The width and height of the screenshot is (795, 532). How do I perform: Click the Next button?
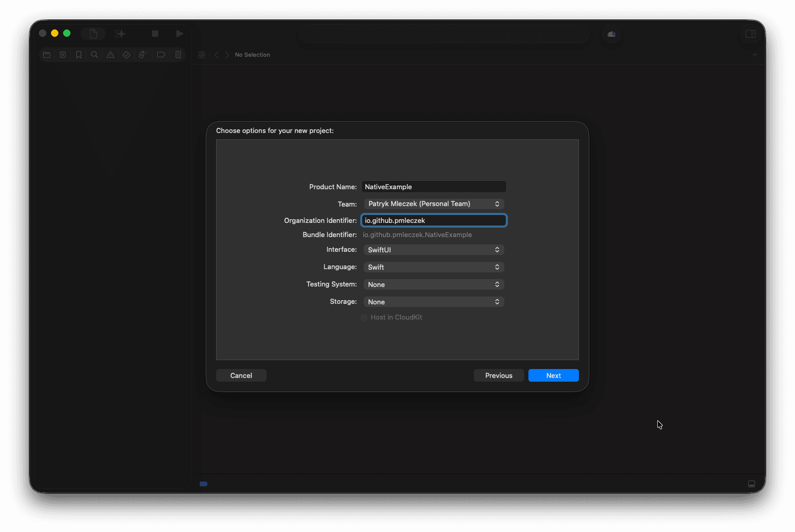(x=553, y=375)
